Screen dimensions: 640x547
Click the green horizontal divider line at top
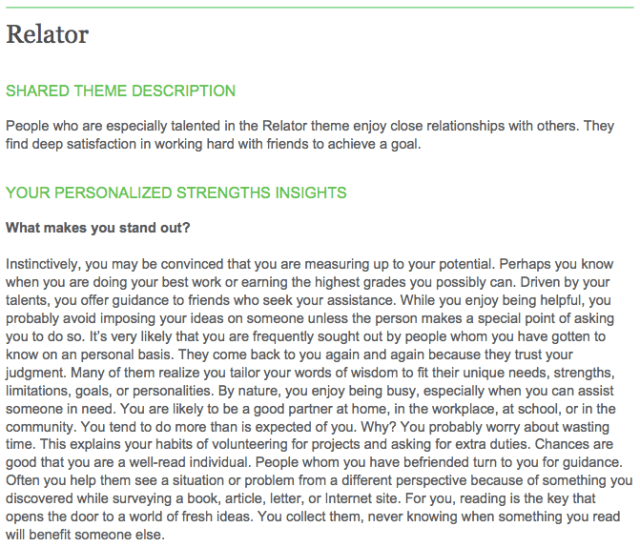coord(320,6)
